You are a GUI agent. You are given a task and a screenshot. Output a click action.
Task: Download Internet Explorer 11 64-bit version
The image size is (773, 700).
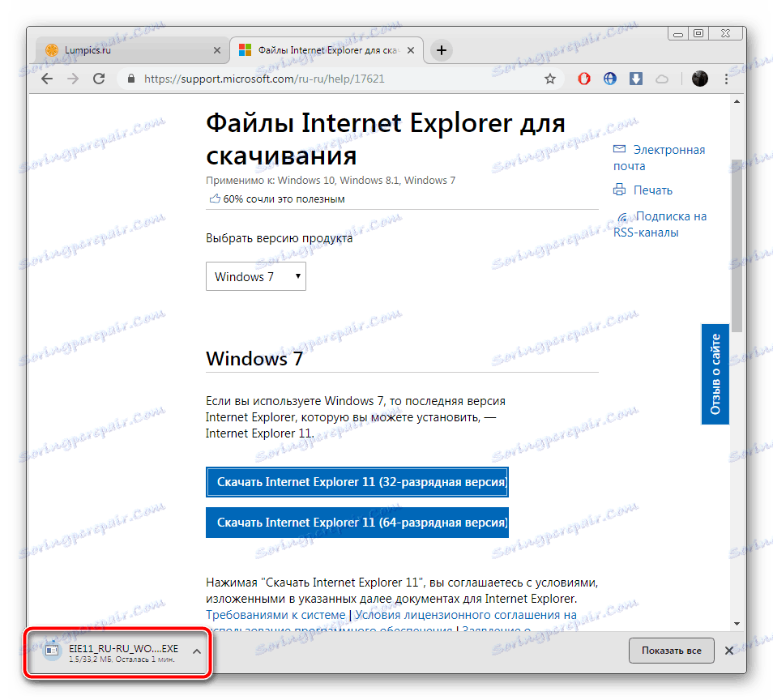pyautogui.click(x=357, y=523)
